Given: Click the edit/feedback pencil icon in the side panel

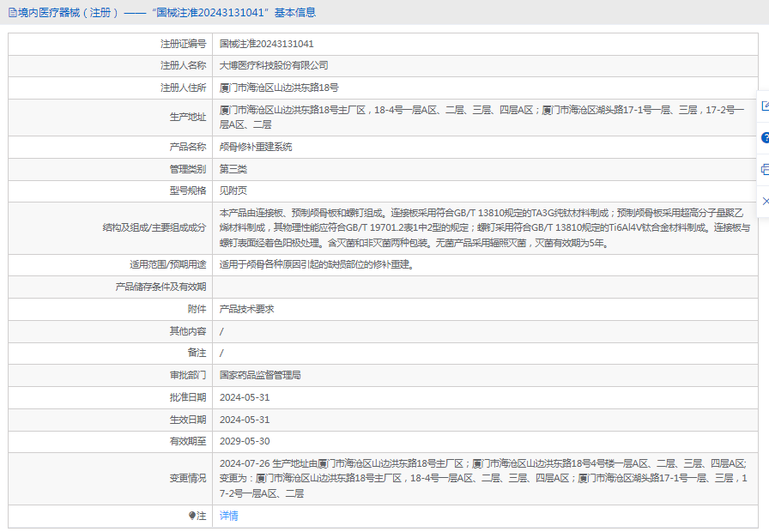Looking at the screenshot, I should (x=765, y=106).
